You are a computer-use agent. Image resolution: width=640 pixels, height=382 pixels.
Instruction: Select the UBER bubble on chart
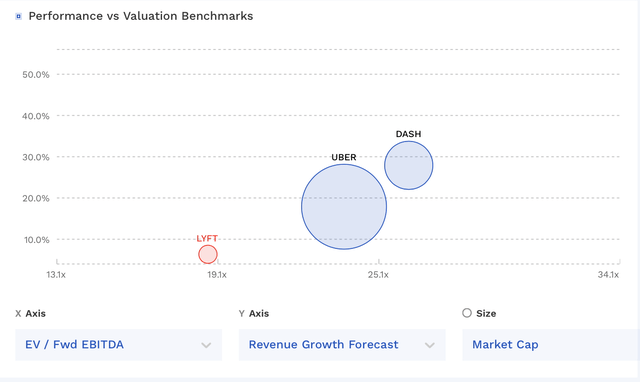[x=344, y=207]
